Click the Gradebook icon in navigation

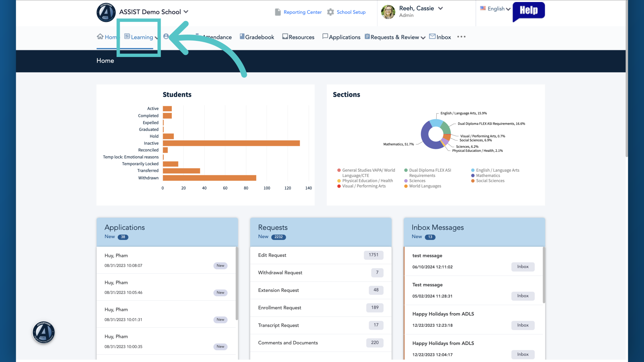point(242,37)
